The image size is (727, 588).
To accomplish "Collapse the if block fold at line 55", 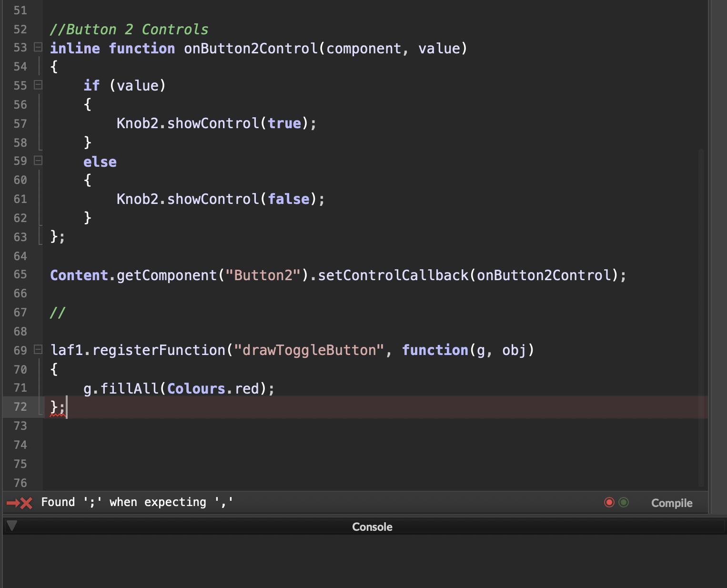I will pyautogui.click(x=38, y=85).
